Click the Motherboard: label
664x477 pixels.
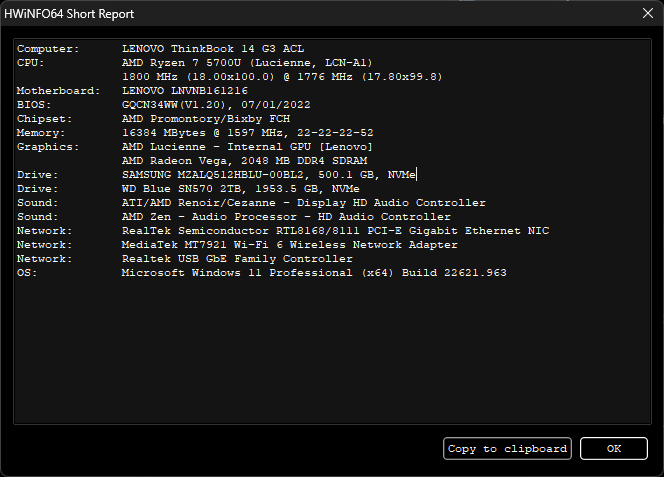58,91
